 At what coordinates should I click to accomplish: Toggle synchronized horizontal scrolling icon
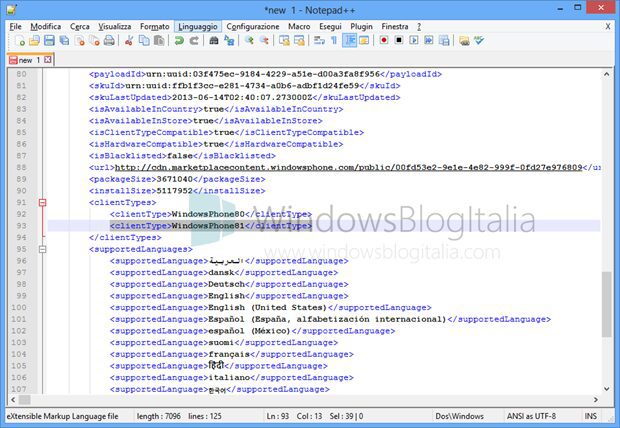tap(299, 40)
